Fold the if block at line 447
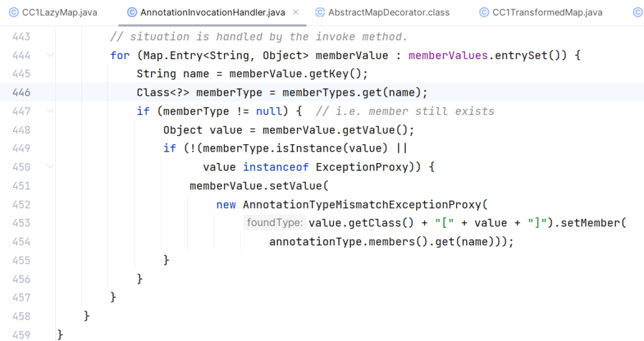Screen dimensions: 644x341 click(50, 111)
